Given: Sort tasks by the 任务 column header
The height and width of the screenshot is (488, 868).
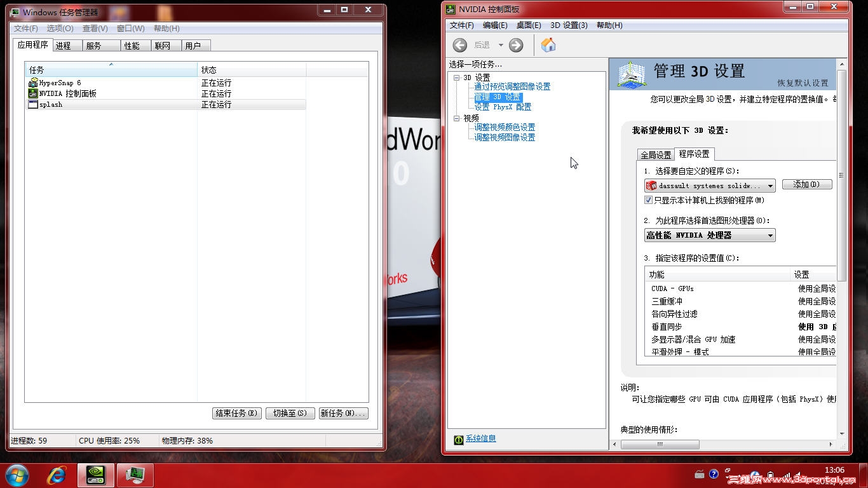Looking at the screenshot, I should coord(111,69).
